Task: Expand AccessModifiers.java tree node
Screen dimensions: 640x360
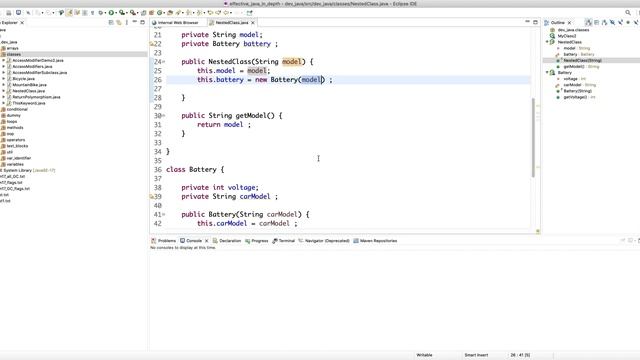Action: [x=4, y=67]
